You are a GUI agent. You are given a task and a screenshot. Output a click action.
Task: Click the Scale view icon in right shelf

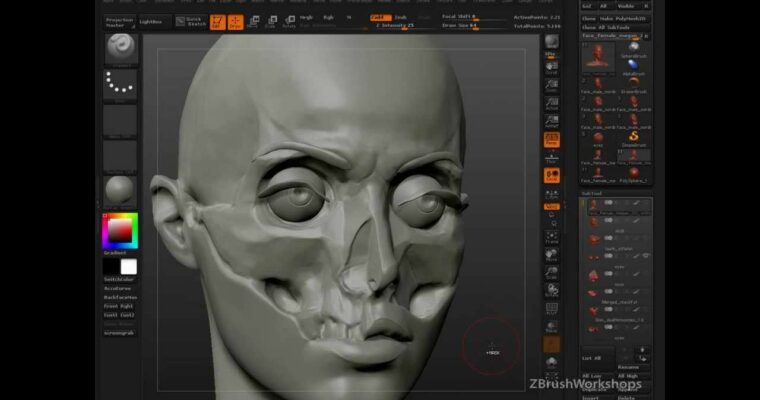pyautogui.click(x=552, y=273)
